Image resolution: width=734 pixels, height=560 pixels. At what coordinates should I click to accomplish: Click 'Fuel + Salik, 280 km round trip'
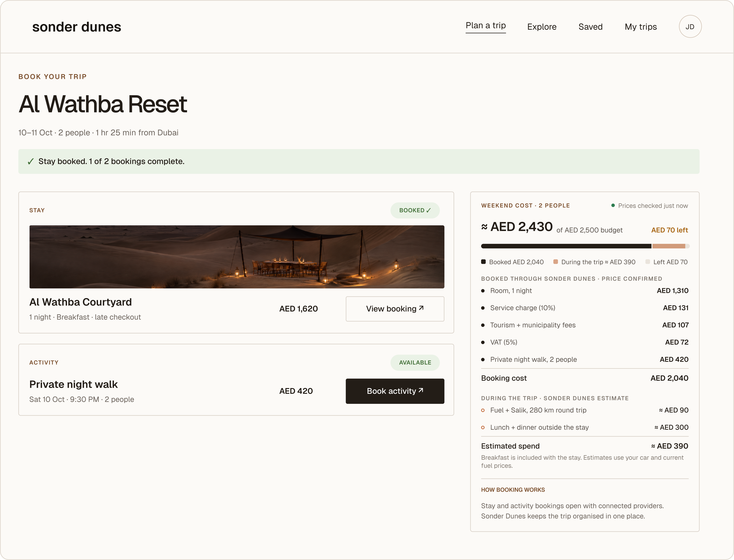[585, 410]
